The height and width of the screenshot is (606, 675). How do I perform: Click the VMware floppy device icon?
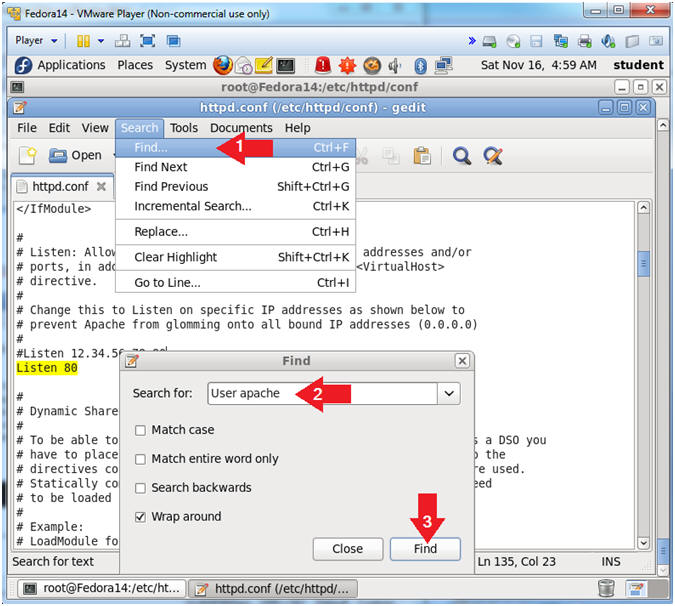pos(536,41)
